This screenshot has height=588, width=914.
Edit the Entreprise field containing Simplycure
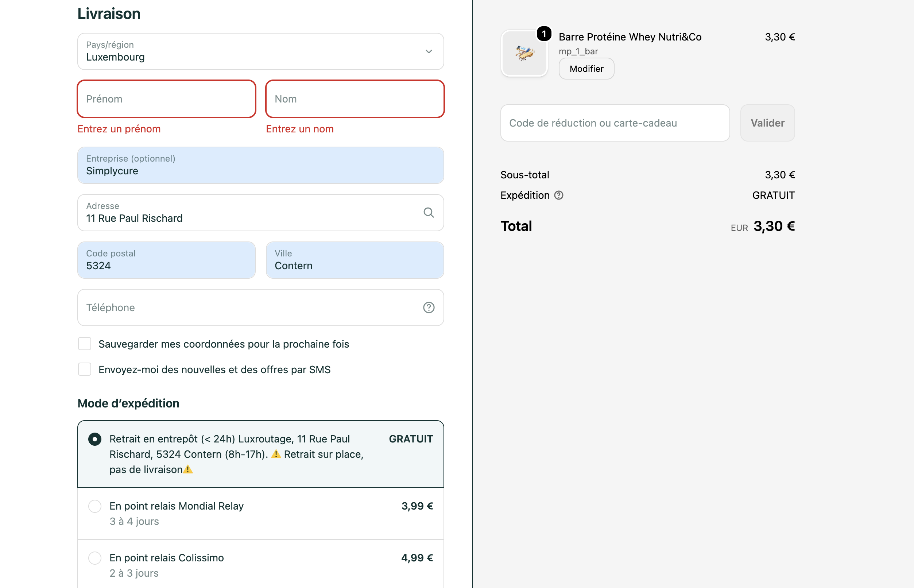click(260, 166)
